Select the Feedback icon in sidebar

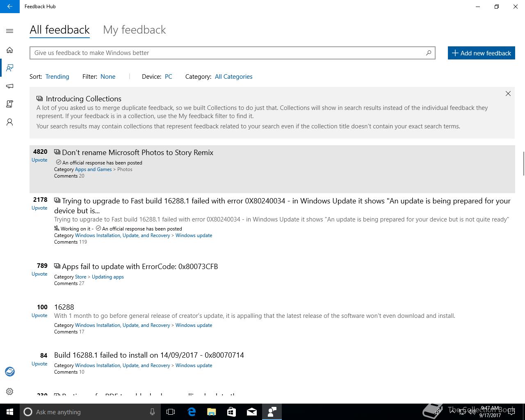pos(10,68)
